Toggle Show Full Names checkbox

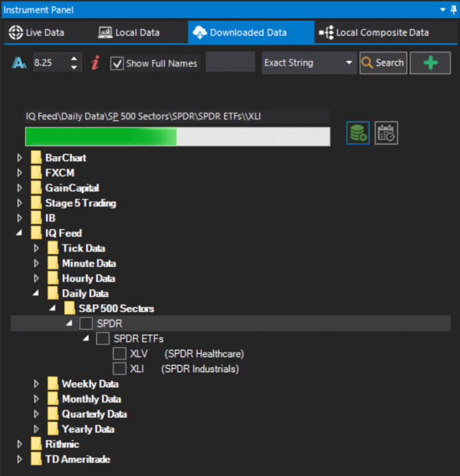(117, 63)
